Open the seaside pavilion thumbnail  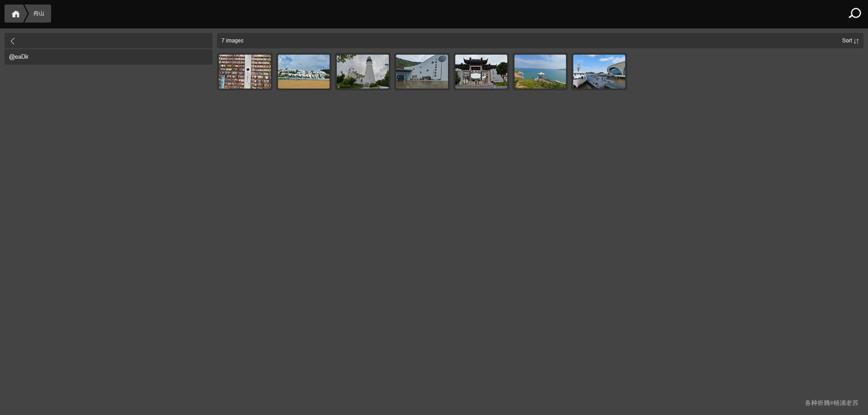540,72
